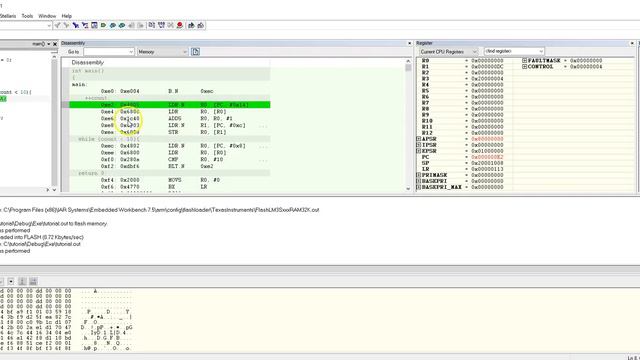Click R1 value 0x0000000C
The width and height of the screenshot is (640, 360).
coord(487,67)
